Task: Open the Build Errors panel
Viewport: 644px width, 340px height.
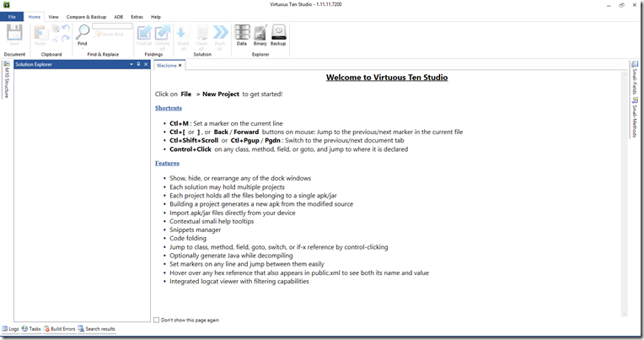Action: click(60, 329)
